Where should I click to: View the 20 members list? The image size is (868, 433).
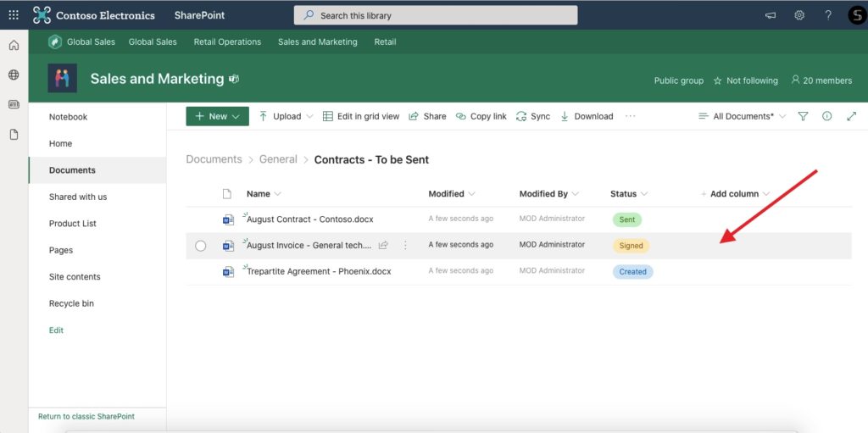pyautogui.click(x=821, y=80)
